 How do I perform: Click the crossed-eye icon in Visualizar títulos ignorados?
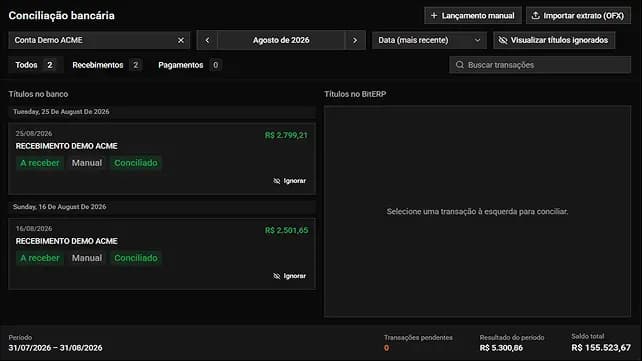tap(503, 40)
